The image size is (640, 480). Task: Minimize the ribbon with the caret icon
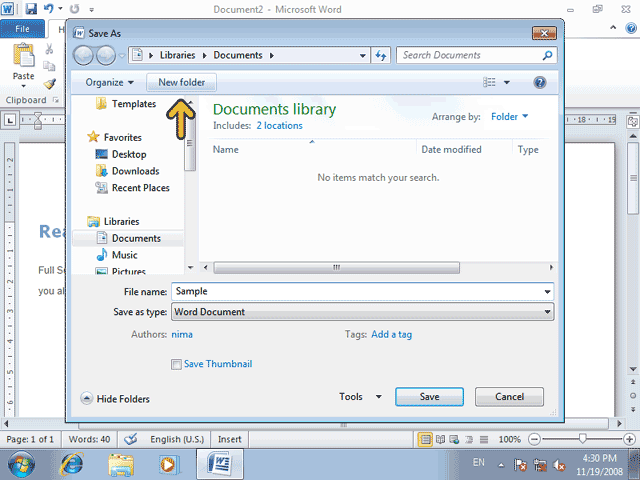click(x=613, y=28)
